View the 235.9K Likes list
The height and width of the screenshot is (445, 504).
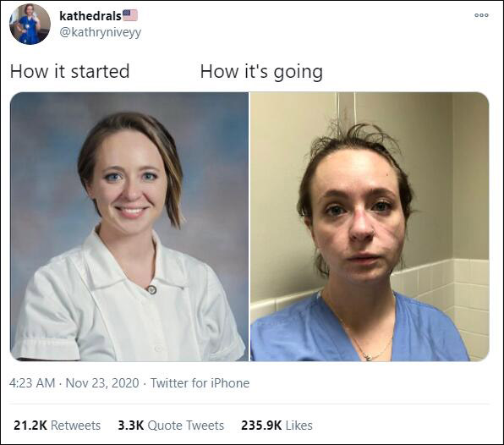click(x=277, y=426)
